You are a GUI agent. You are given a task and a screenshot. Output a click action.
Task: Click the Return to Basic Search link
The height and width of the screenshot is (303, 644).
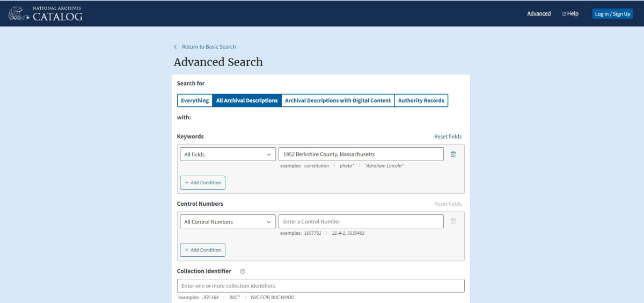point(209,47)
